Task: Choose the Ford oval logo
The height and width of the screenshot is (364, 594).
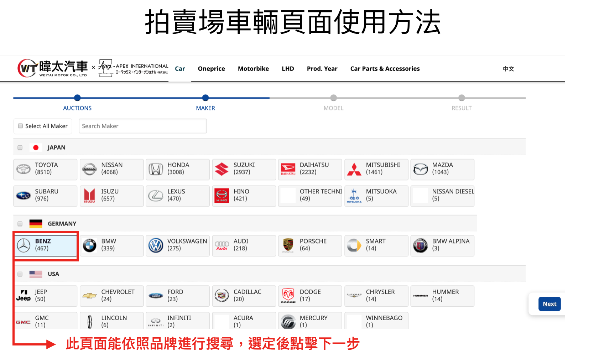Action: pyautogui.click(x=156, y=296)
